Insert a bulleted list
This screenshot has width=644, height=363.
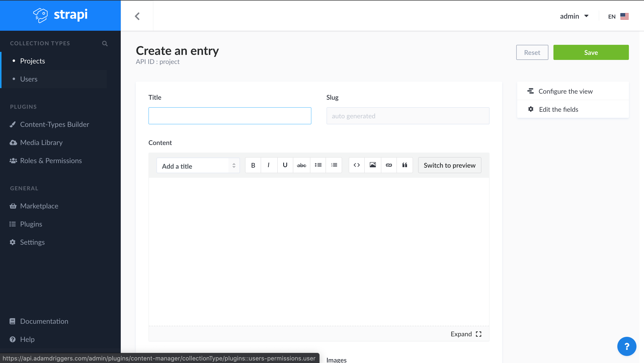point(318,165)
